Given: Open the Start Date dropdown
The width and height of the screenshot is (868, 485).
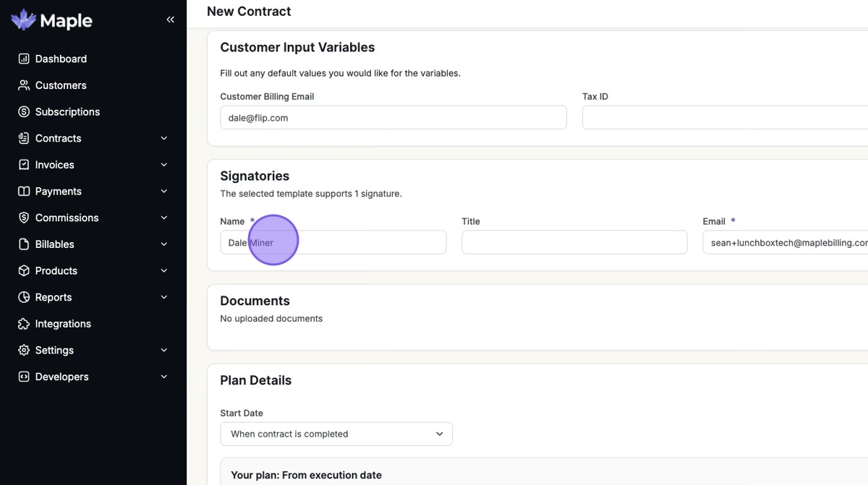Looking at the screenshot, I should pyautogui.click(x=336, y=434).
